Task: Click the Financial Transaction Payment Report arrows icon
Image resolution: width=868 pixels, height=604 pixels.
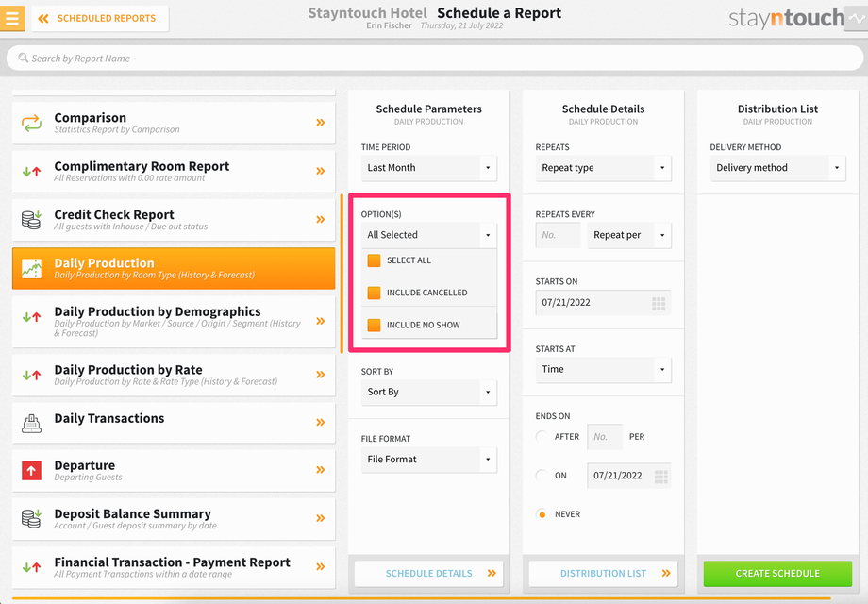Action: tap(31, 567)
